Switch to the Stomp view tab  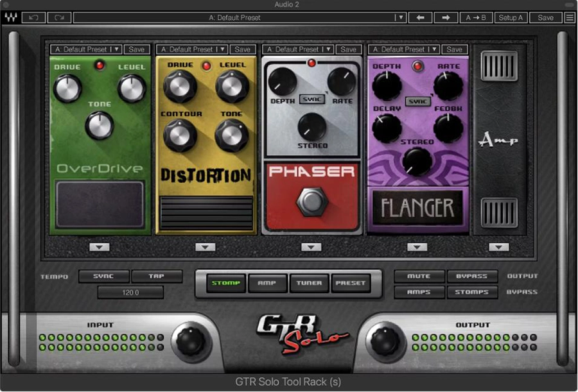(226, 283)
